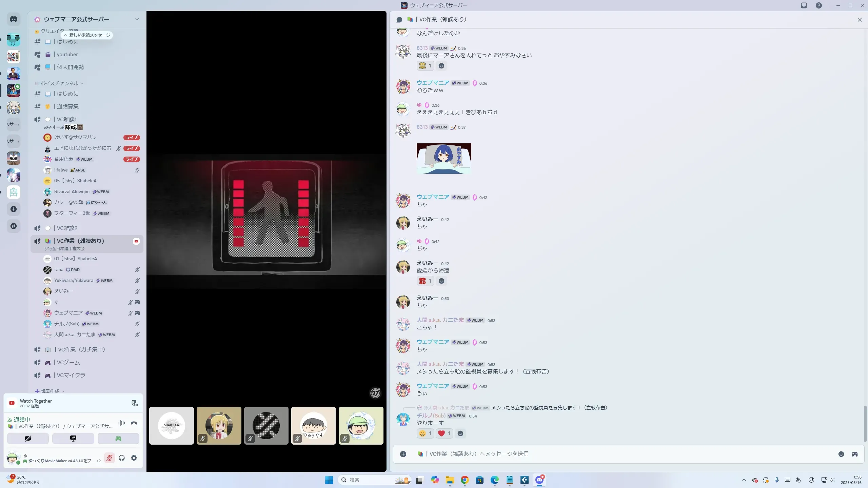Open the inbox icon in title bar
868x488 pixels.
pos(804,5)
